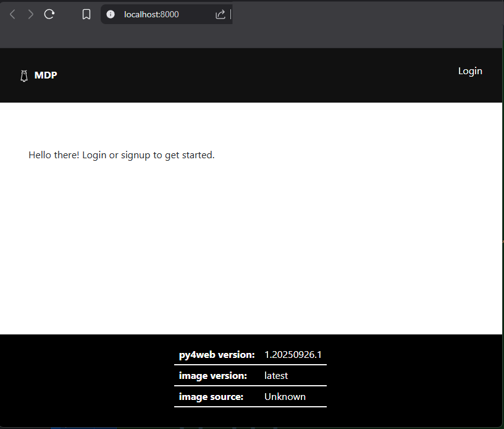
Task: Focus the localhost:8000 address field
Action: [x=151, y=14]
